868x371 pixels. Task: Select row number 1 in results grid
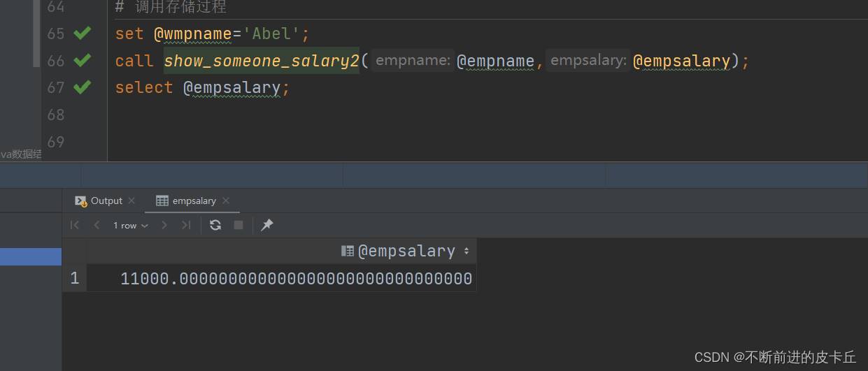[x=74, y=279]
